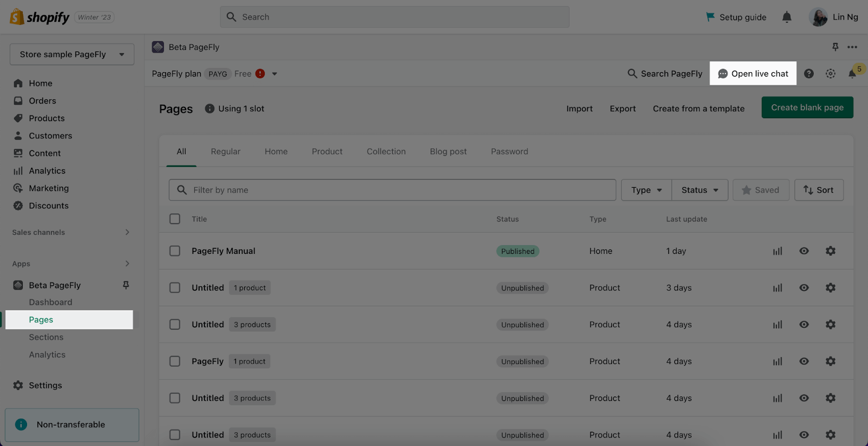
Task: Open Store sample PageFly store switcher
Action: 72,54
